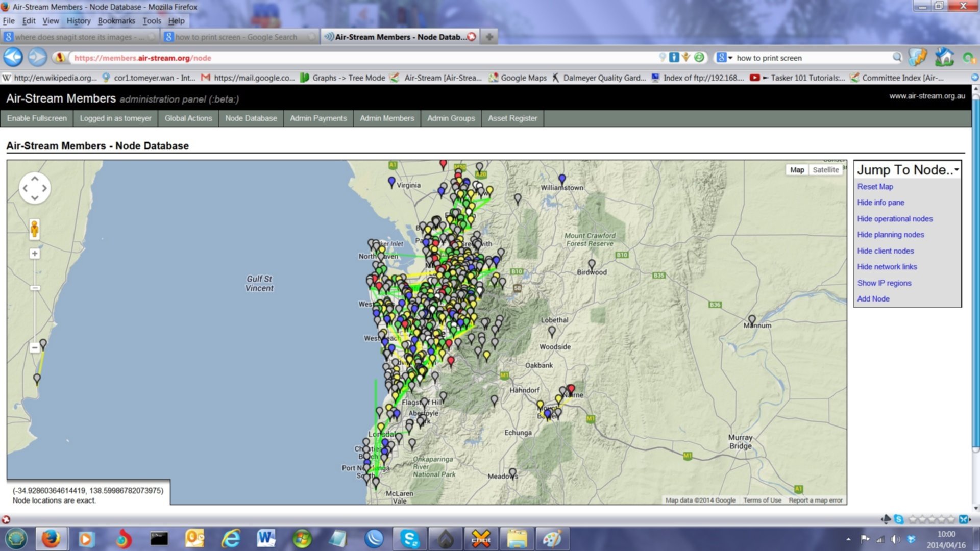Toggle Hide network links
This screenshot has width=980, height=551.
pos(887,267)
